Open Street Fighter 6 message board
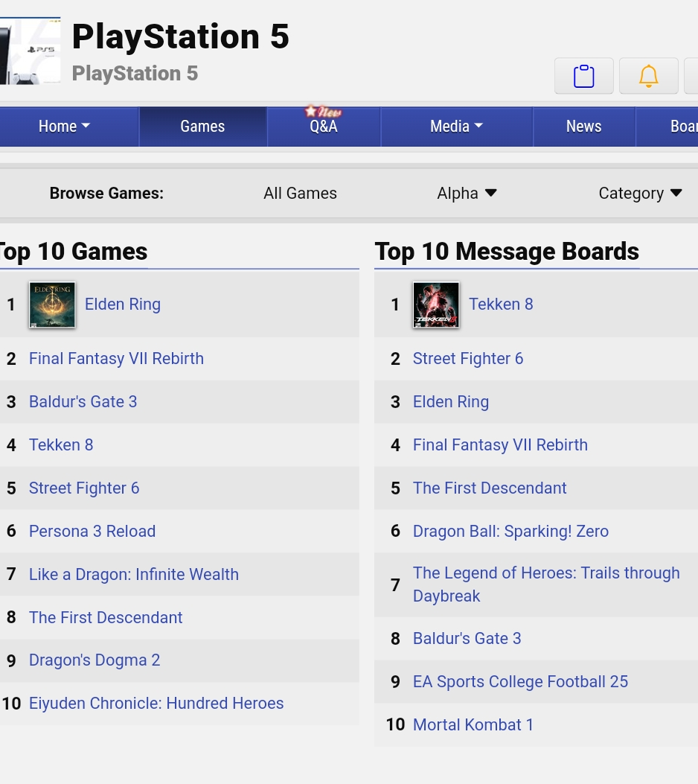 point(468,359)
